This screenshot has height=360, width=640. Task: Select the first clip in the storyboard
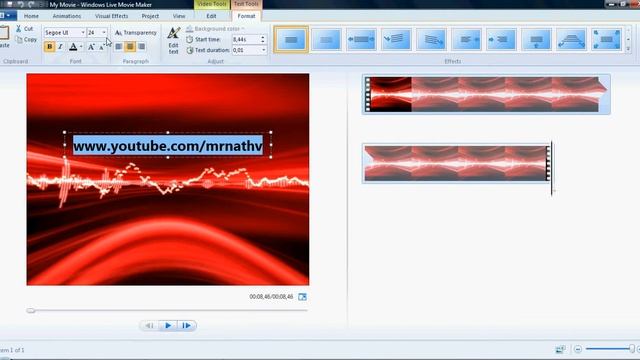486,94
